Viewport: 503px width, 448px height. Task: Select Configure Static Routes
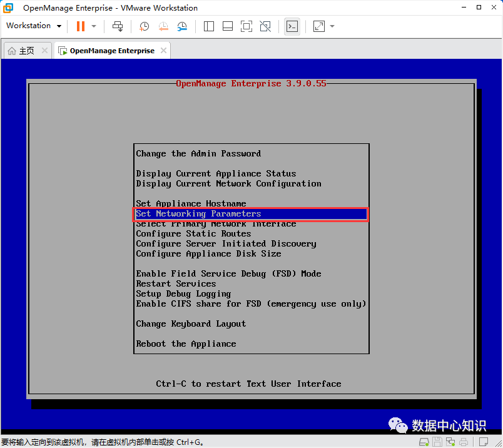pyautogui.click(x=193, y=233)
